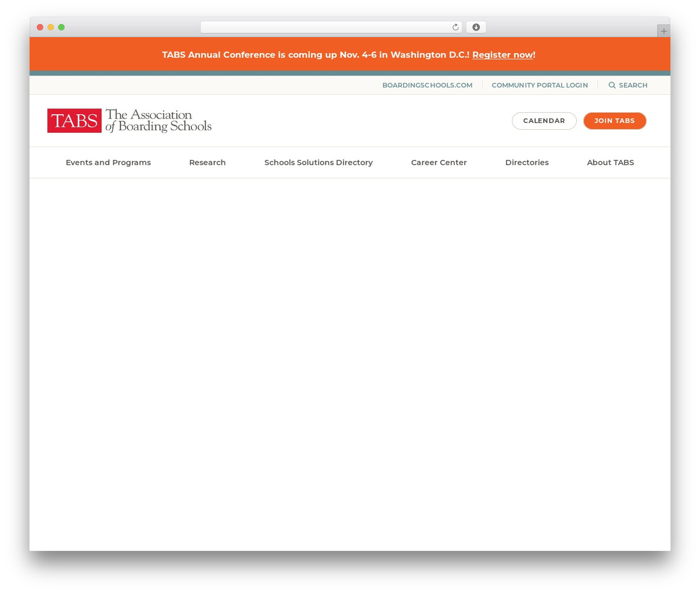Click the Join TABS button

pos(615,121)
